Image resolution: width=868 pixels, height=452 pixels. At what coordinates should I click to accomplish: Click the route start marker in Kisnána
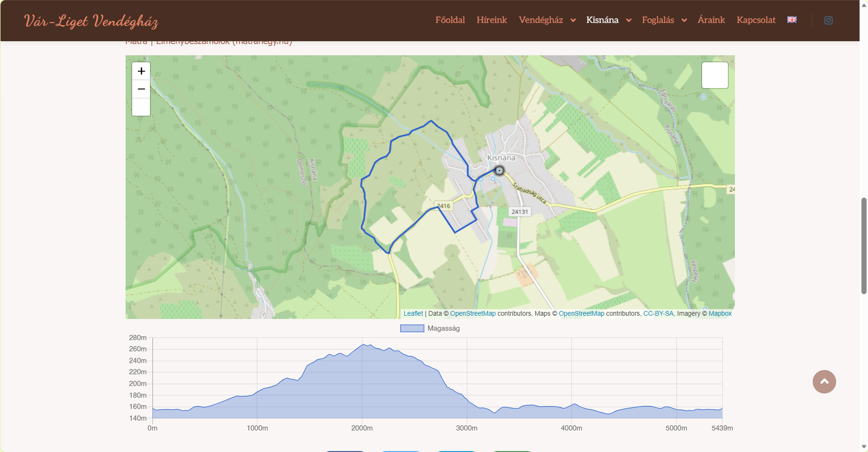pos(499,170)
